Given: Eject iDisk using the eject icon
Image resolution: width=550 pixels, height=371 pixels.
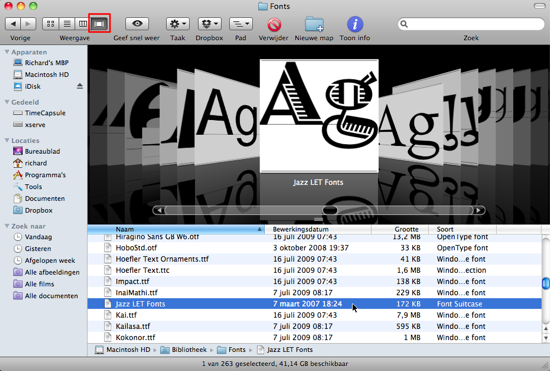Looking at the screenshot, I should (80, 86).
